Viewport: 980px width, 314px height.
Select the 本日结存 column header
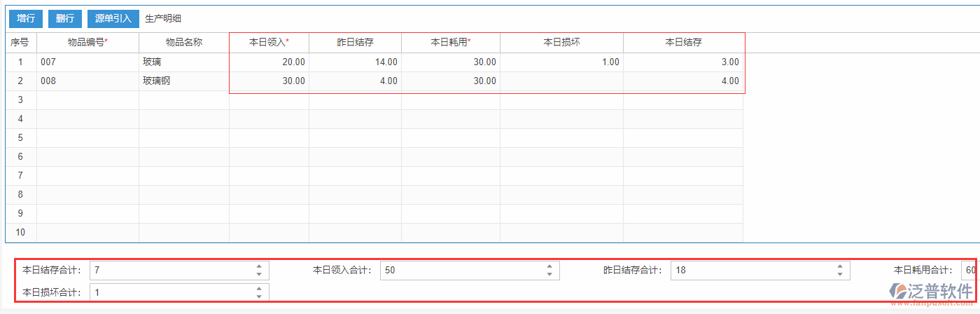pyautogui.click(x=683, y=42)
